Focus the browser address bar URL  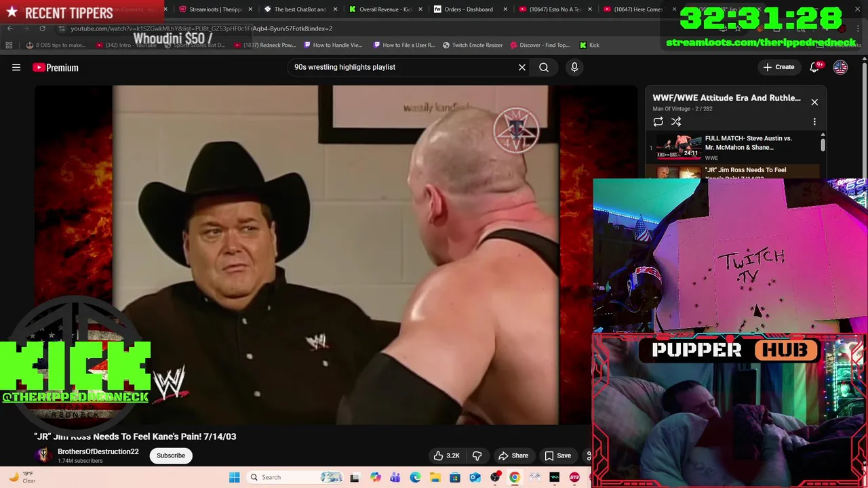(x=201, y=28)
